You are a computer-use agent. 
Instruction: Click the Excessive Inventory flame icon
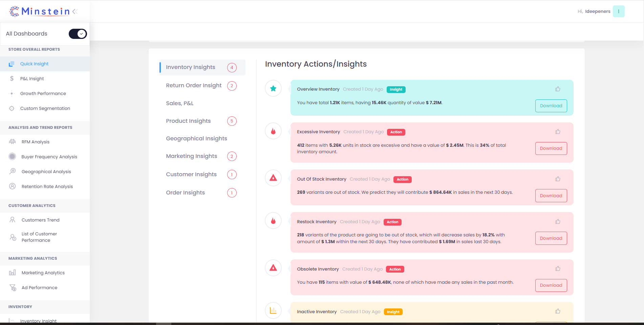pos(273,131)
